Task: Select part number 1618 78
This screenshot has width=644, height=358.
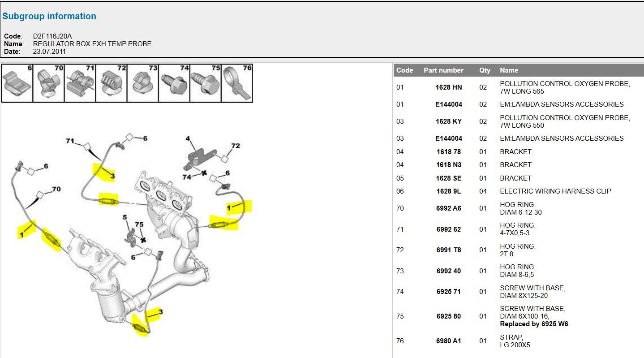Action: coord(449,152)
